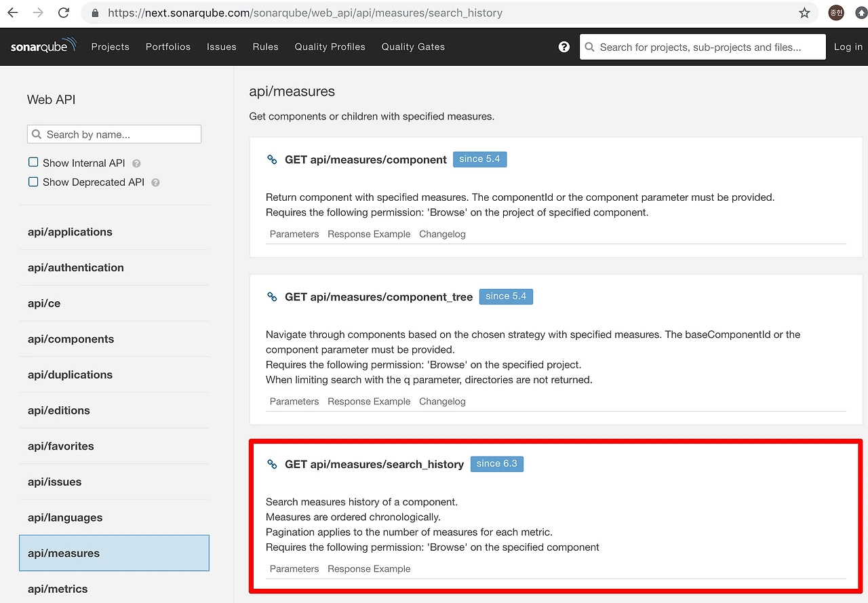This screenshot has width=868, height=603.
Task: Enable the Show Deprecated API checkbox
Action: (x=33, y=182)
